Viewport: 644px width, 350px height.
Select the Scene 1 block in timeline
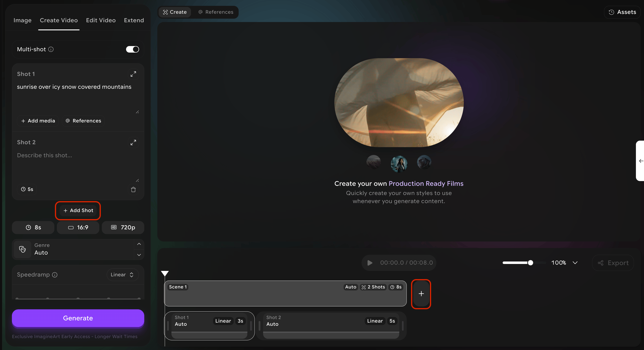click(285, 293)
